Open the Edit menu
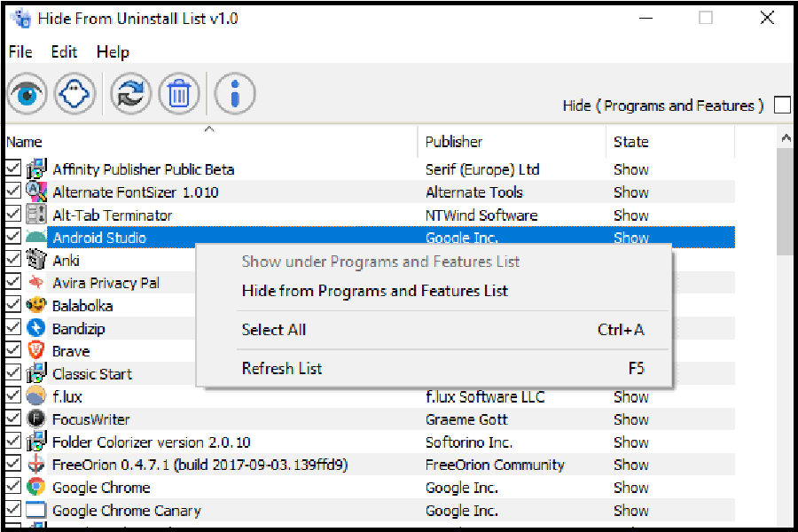The width and height of the screenshot is (798, 532). click(64, 52)
